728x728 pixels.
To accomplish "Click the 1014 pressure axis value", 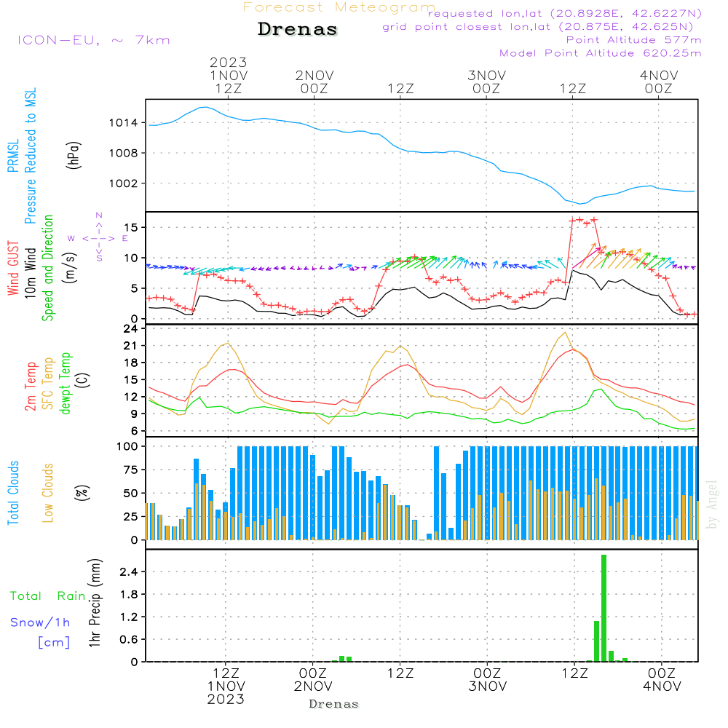I will pyautogui.click(x=124, y=122).
